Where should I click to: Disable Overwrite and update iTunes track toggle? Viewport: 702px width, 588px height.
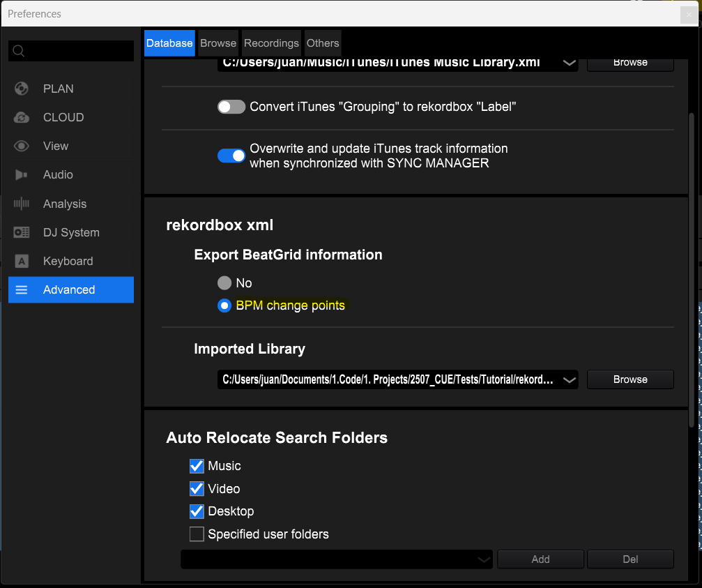coord(231,156)
